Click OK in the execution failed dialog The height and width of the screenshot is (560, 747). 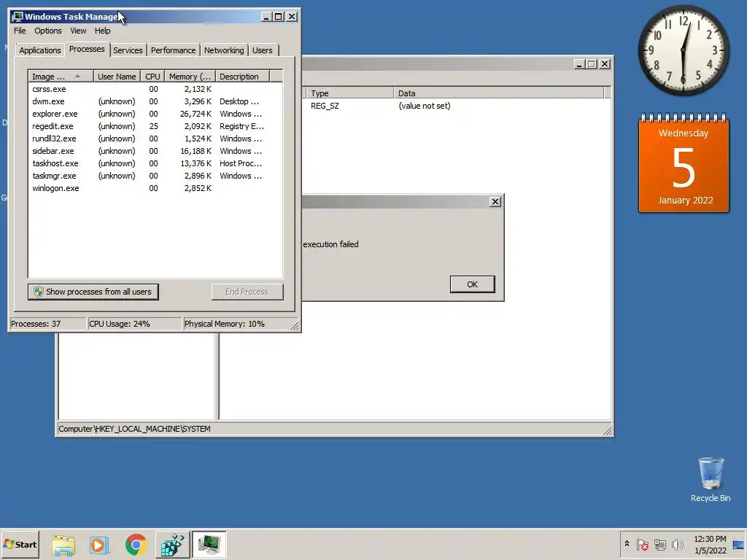tap(472, 284)
